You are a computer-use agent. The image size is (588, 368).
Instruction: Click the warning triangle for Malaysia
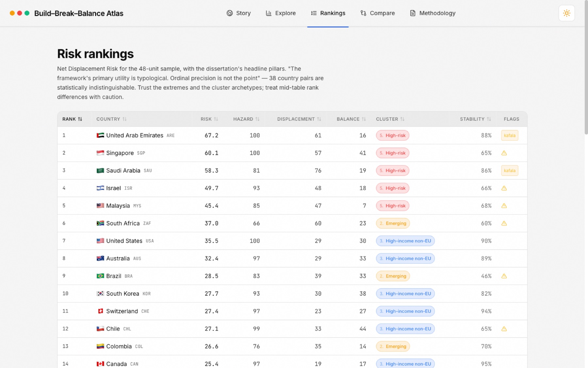tap(504, 206)
